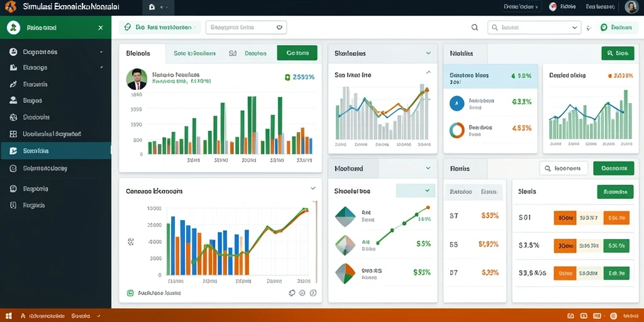Click the Windows Start button on the taskbar
The image size is (644, 322).
click(x=8, y=316)
